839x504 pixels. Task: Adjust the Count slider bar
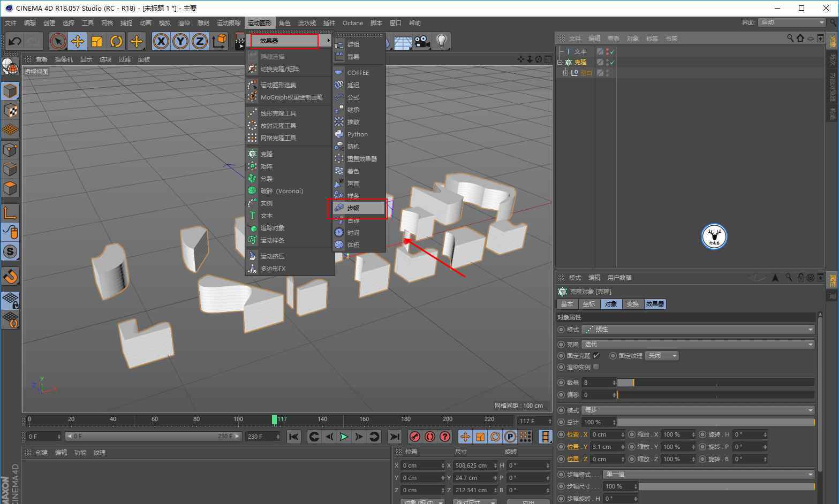[716, 383]
